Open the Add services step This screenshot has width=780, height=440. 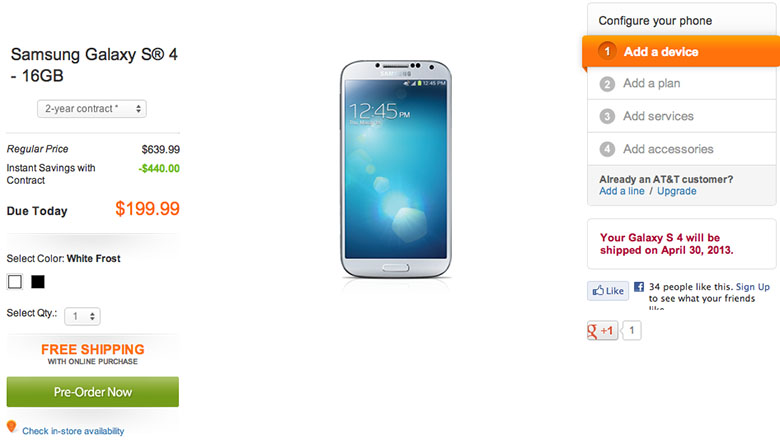[x=682, y=116]
